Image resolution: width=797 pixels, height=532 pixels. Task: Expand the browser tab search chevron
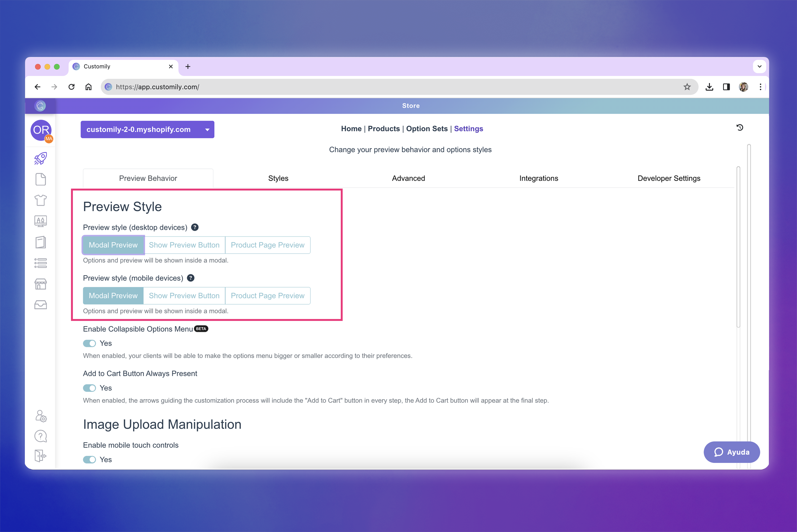(759, 66)
